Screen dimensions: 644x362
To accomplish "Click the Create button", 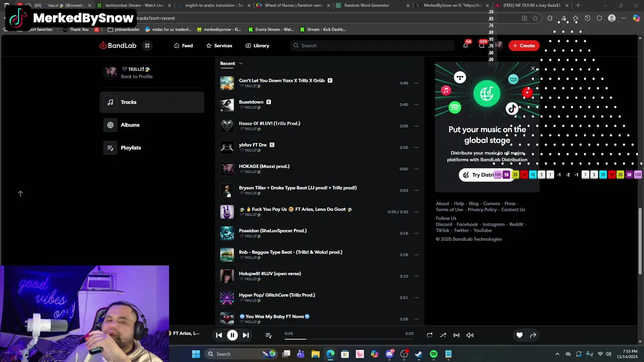I will click(x=524, y=46).
